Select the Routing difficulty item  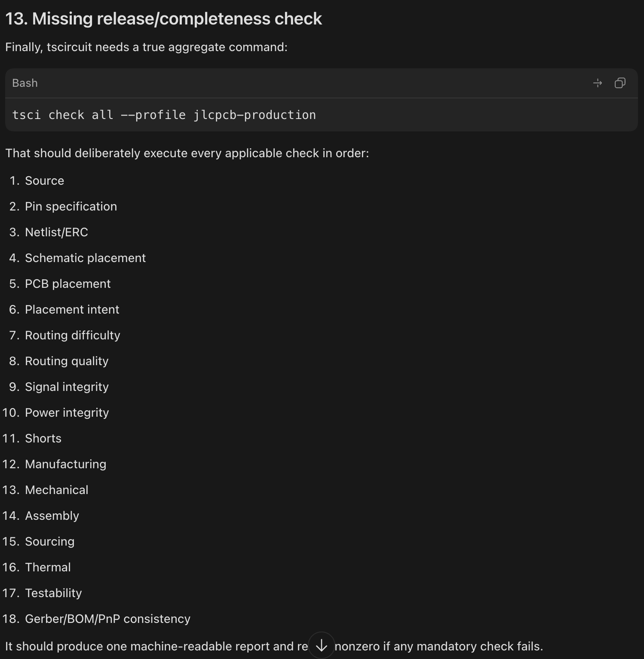[73, 335]
